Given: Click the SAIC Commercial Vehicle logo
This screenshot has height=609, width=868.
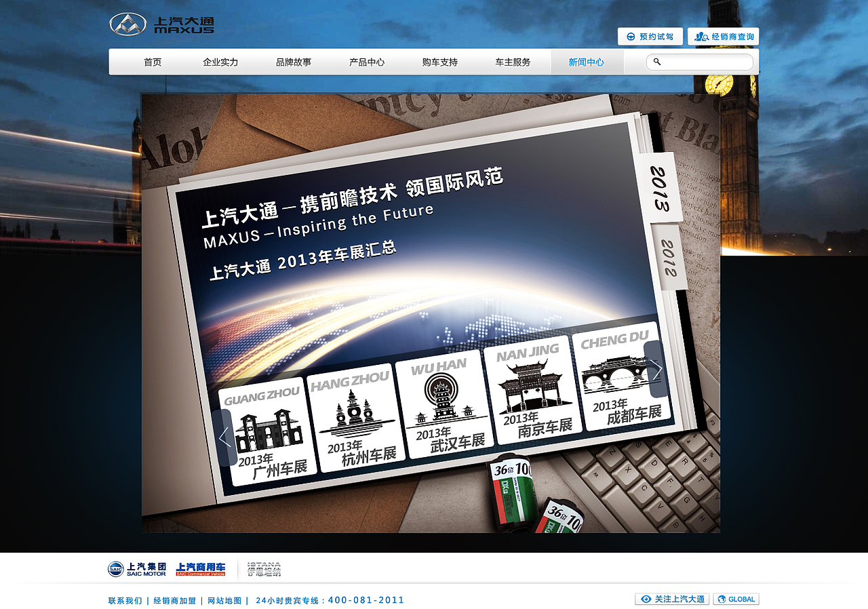Looking at the screenshot, I should click(201, 569).
